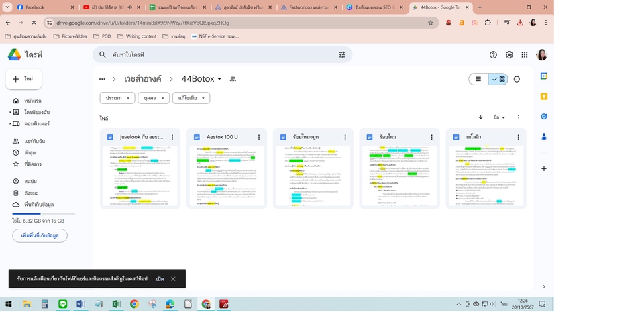This screenshot has width=644, height=322.
Task: Open taskbar clock showing 12:26
Action: coord(523,304)
